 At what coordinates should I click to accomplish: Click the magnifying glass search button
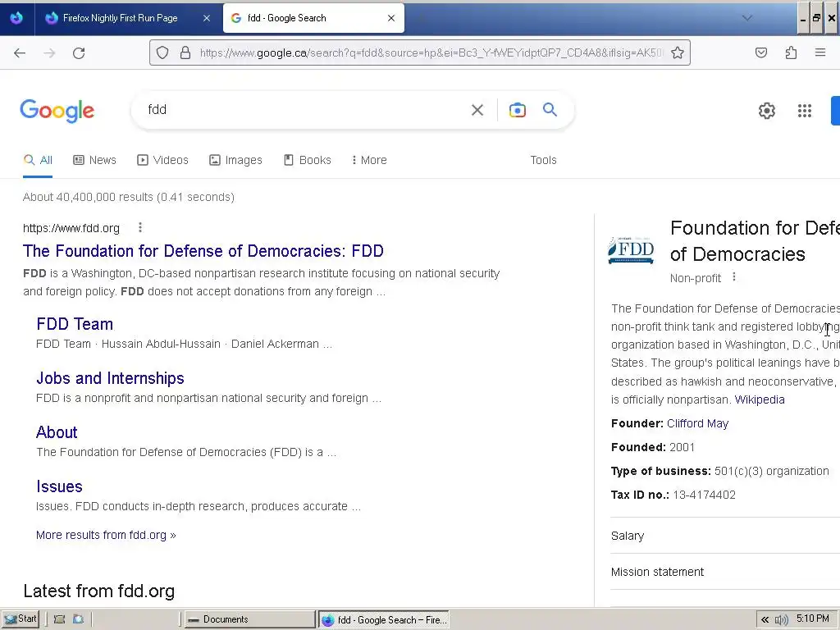[550, 109]
